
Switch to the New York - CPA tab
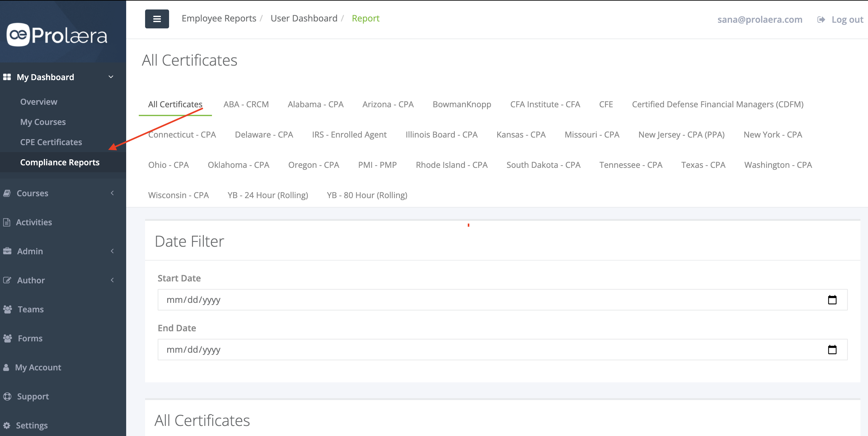[x=773, y=134]
